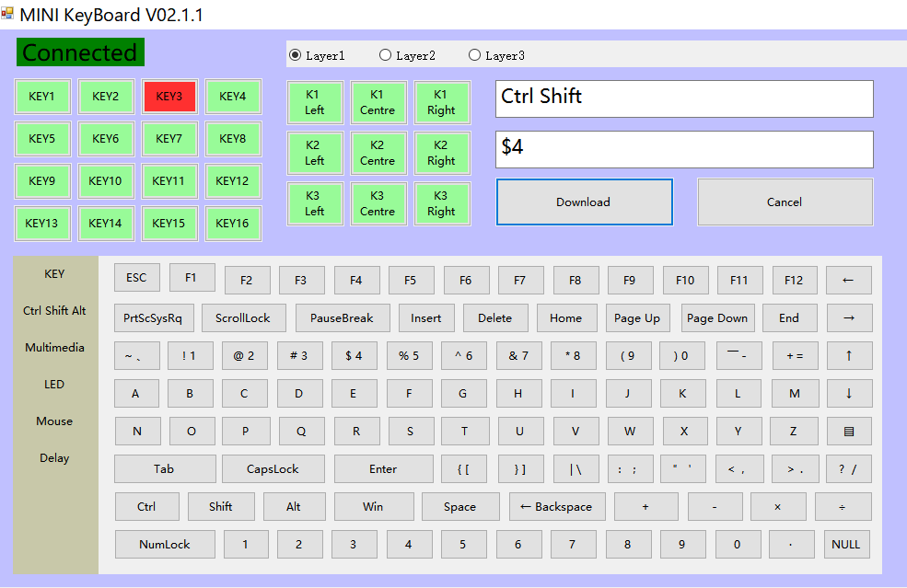Click the Ctrl key in bottom rows
This screenshot has height=588, width=907.
pyautogui.click(x=147, y=507)
